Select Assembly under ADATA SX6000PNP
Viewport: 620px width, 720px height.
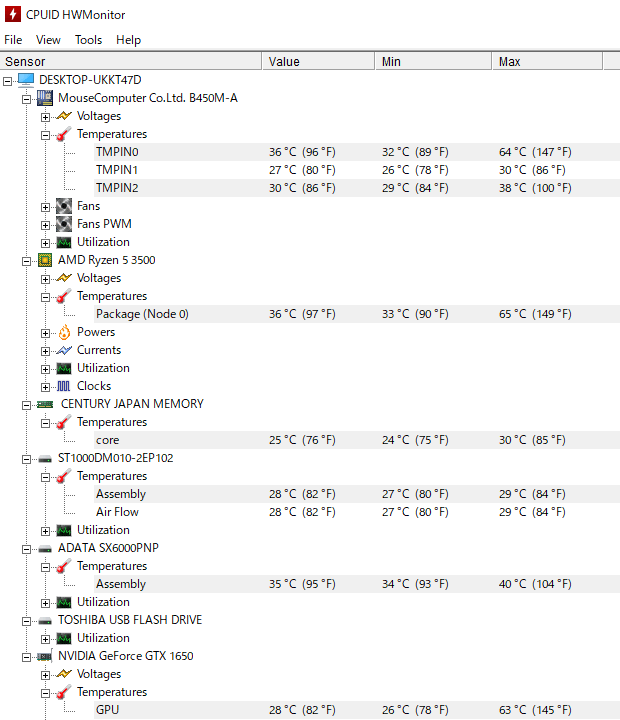(x=357, y=584)
